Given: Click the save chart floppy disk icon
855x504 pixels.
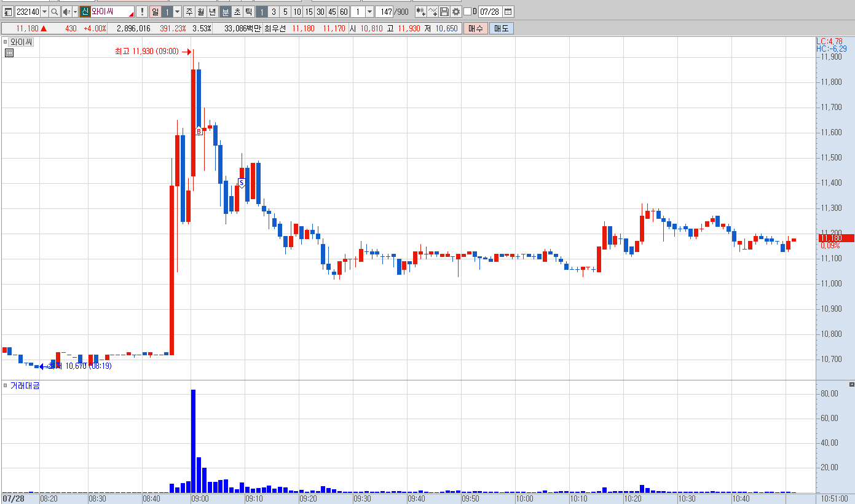Looking at the screenshot, I should (x=444, y=12).
